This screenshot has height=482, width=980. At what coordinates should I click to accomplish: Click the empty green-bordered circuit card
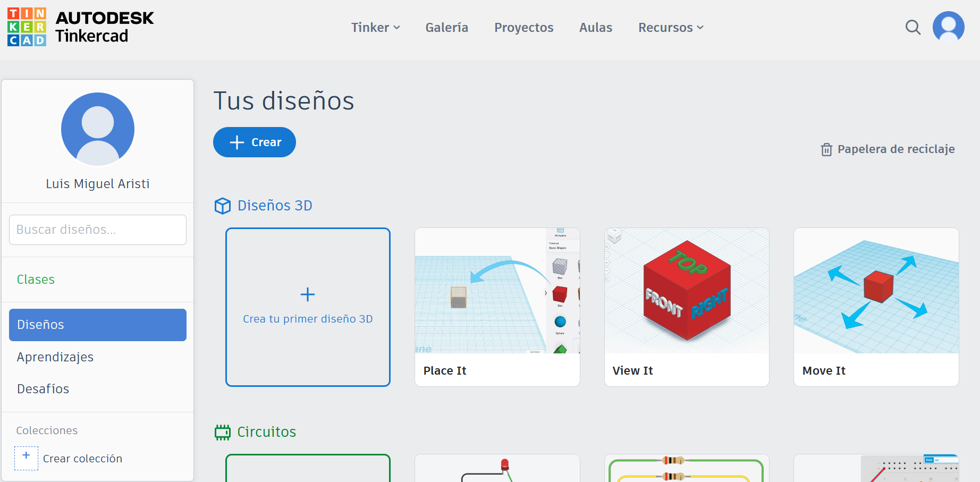(x=308, y=468)
